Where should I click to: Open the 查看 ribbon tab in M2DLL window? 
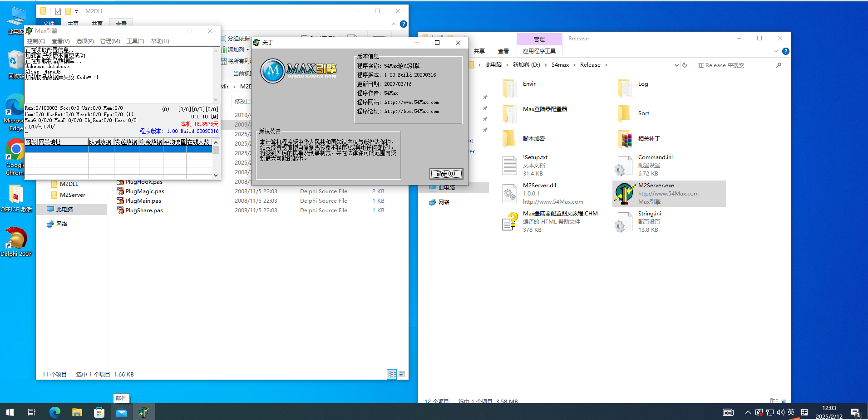point(121,23)
